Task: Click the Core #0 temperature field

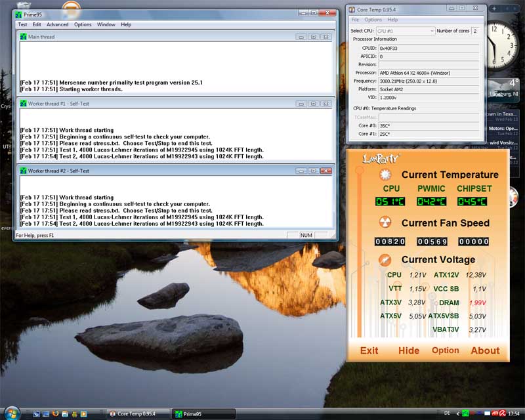Action: [429, 125]
